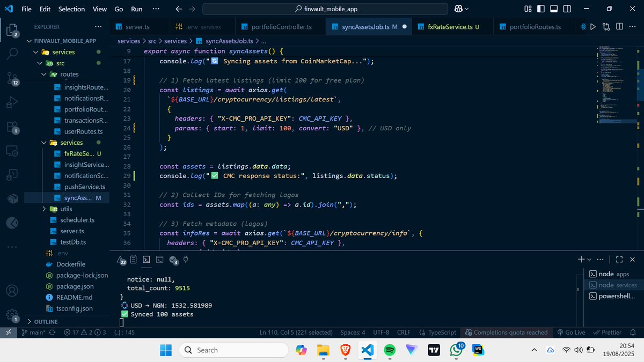Click the finvault_mobile_app command center search
This screenshot has height=362, width=644.
coord(325,9)
